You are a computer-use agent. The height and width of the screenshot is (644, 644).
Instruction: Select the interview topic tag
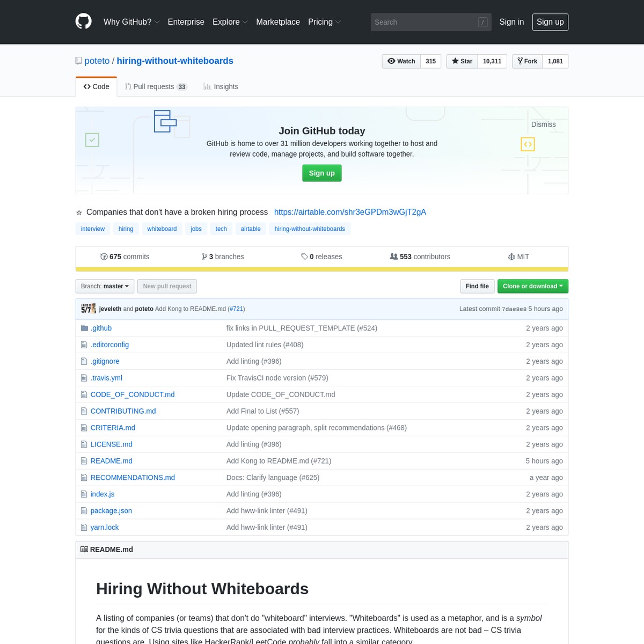click(93, 229)
